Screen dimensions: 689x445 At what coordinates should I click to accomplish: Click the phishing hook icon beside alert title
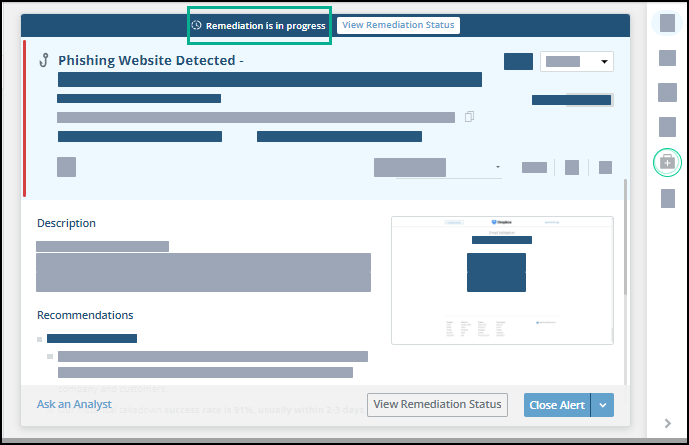click(44, 61)
